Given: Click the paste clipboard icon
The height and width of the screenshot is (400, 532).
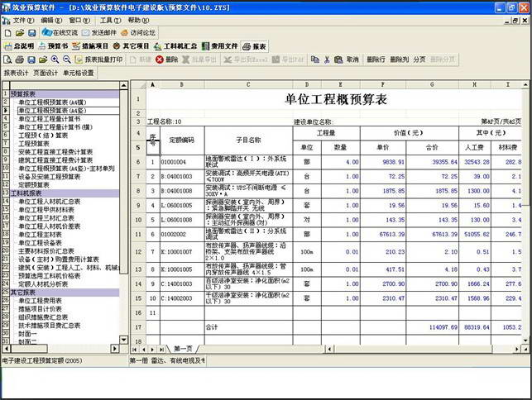Looking at the screenshot, I should pos(338,60).
